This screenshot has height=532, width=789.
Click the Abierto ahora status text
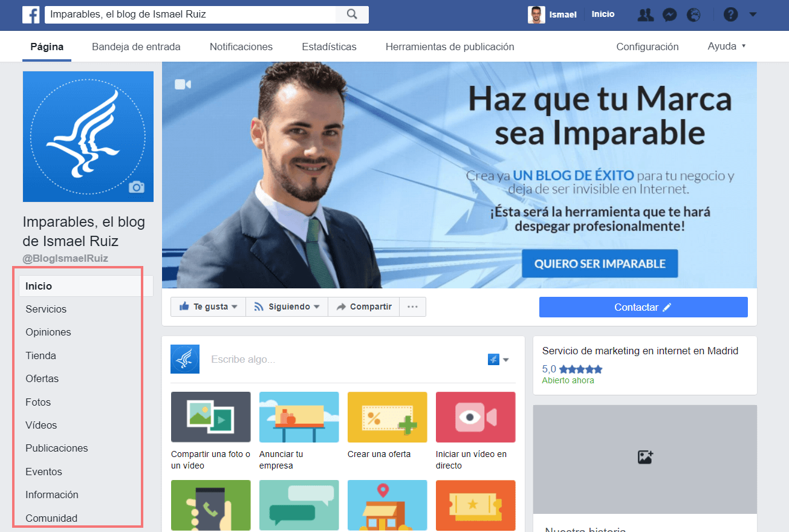coord(568,380)
